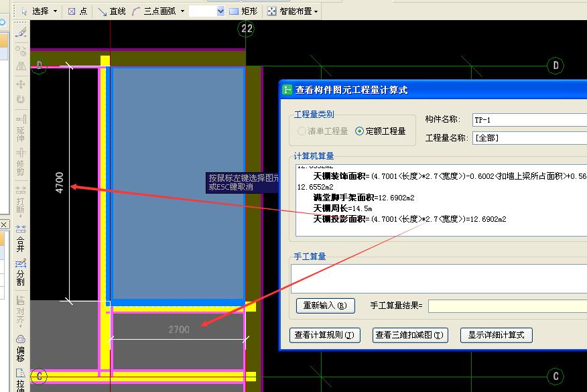Image resolution: width=587 pixels, height=392 pixels.
Task: Click the four-arrow move icon
Action: (x=21, y=84)
